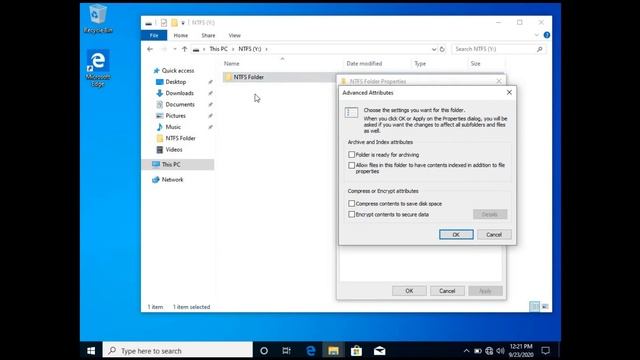The width and height of the screenshot is (640, 360).
Task: Open Videos in navigation pane
Action: point(174,150)
